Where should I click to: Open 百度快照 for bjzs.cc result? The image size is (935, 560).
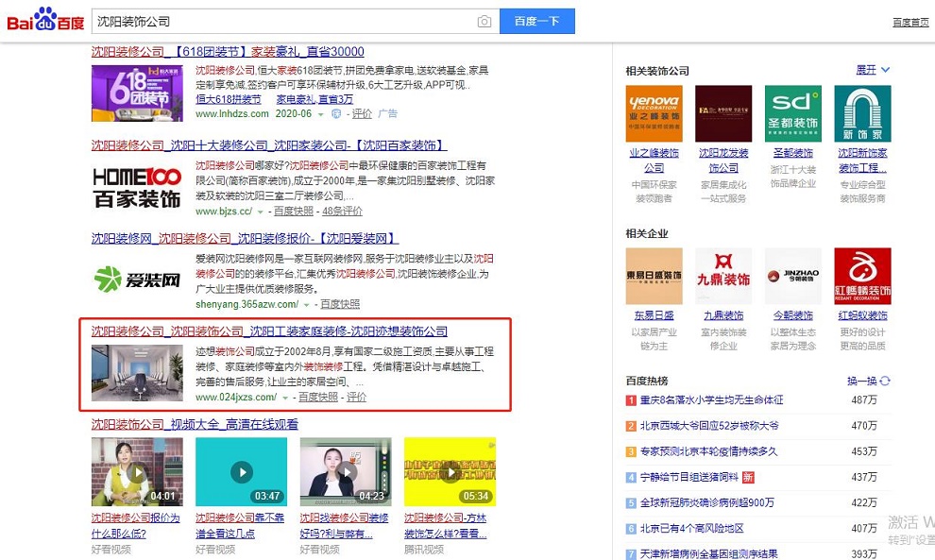coord(294,212)
